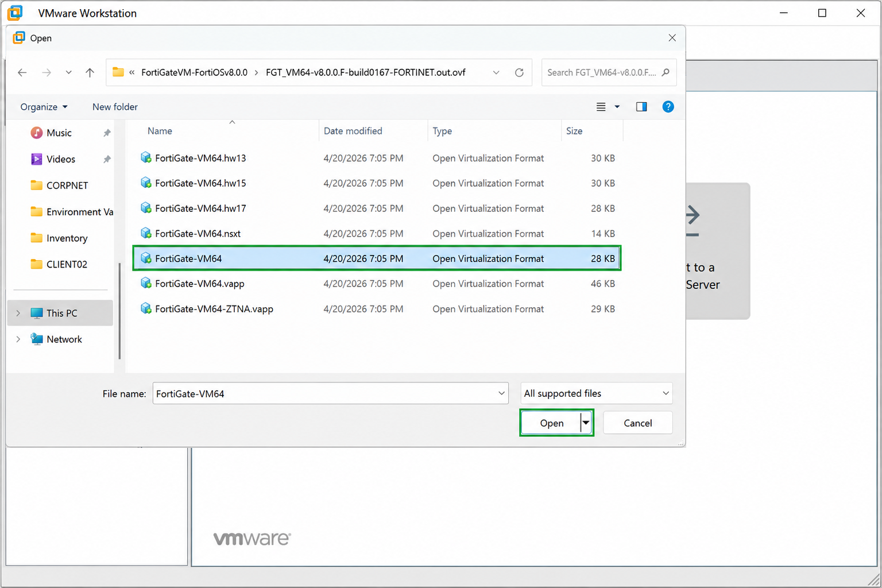882x588 pixels.
Task: Select the FortiGate-VM64-ZTNA.vapp file name
Action: [214, 309]
